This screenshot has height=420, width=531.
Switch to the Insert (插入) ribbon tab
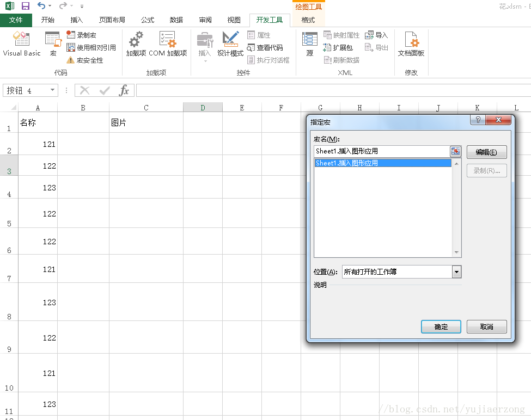tap(77, 20)
